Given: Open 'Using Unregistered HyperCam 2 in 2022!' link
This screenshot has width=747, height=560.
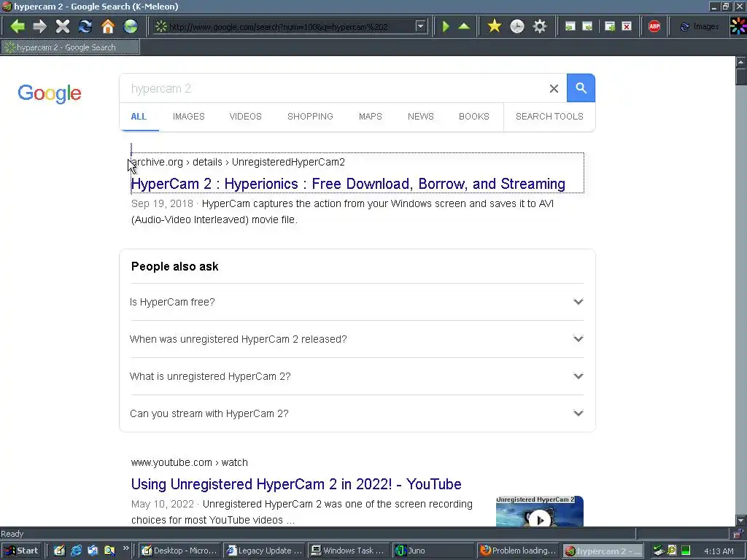Looking at the screenshot, I should click(x=296, y=484).
